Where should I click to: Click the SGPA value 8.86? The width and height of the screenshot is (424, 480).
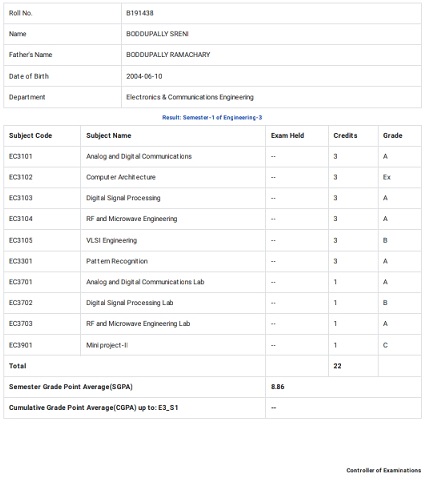pos(278,387)
